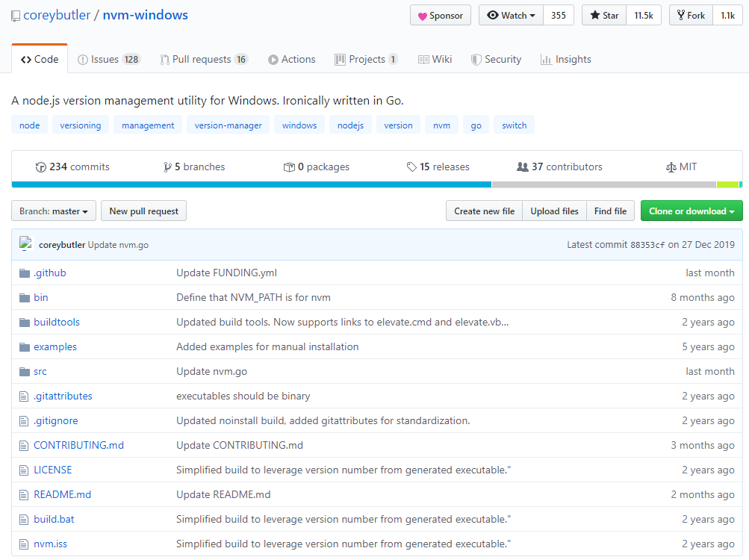Screen dimensions: 749x560
Task: Click the fork icon on the Fork button
Action: (681, 15)
